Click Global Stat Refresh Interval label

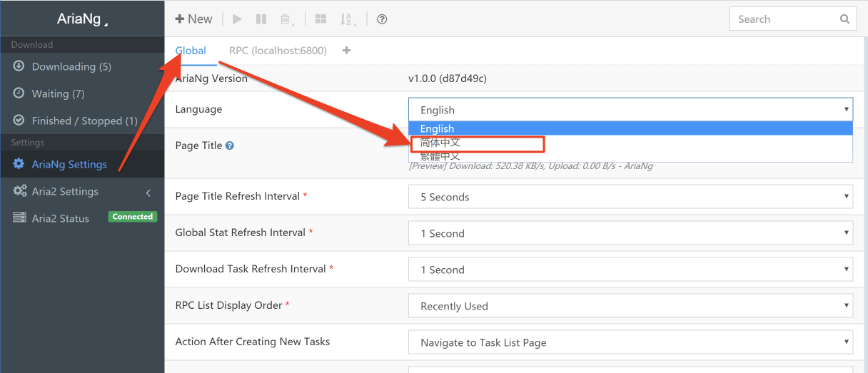(x=240, y=233)
